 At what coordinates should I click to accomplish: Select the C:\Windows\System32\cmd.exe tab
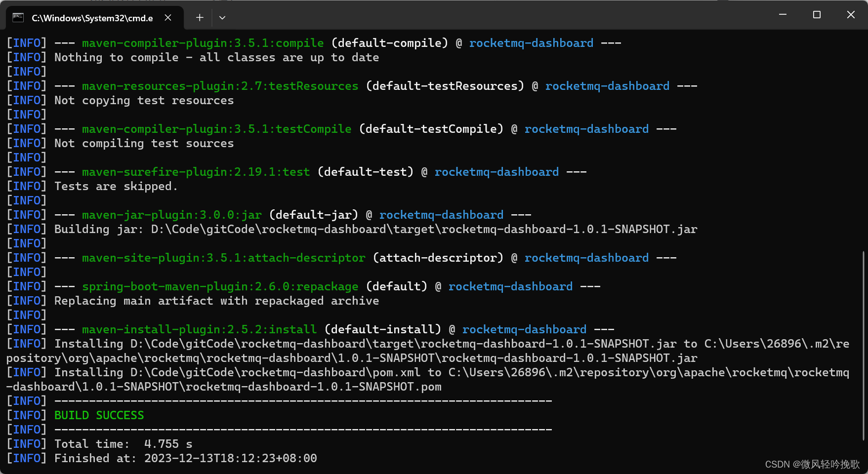(95, 18)
